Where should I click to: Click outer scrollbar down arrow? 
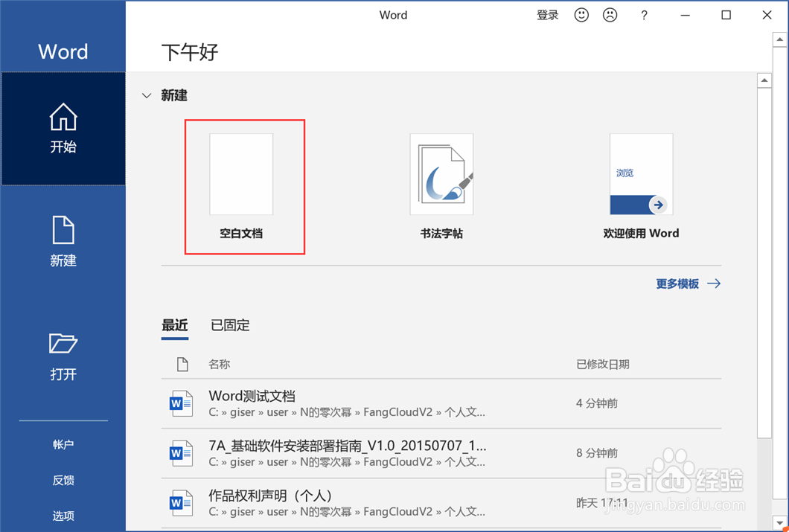pyautogui.click(x=781, y=524)
